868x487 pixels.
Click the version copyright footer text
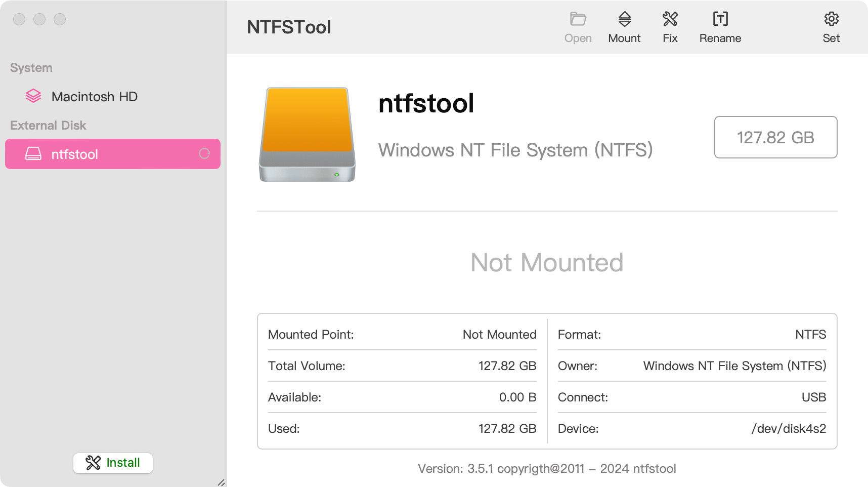(x=547, y=469)
